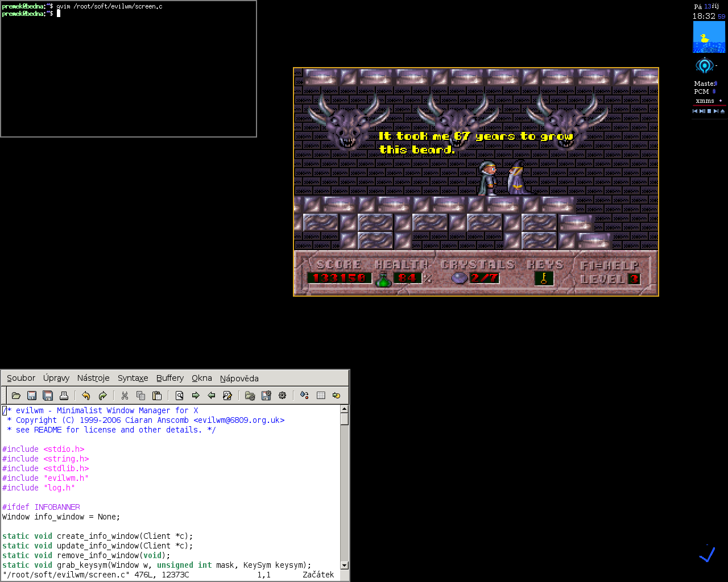728x582 pixels.
Task: Save current file with floppy disk icon
Action: [x=32, y=396]
